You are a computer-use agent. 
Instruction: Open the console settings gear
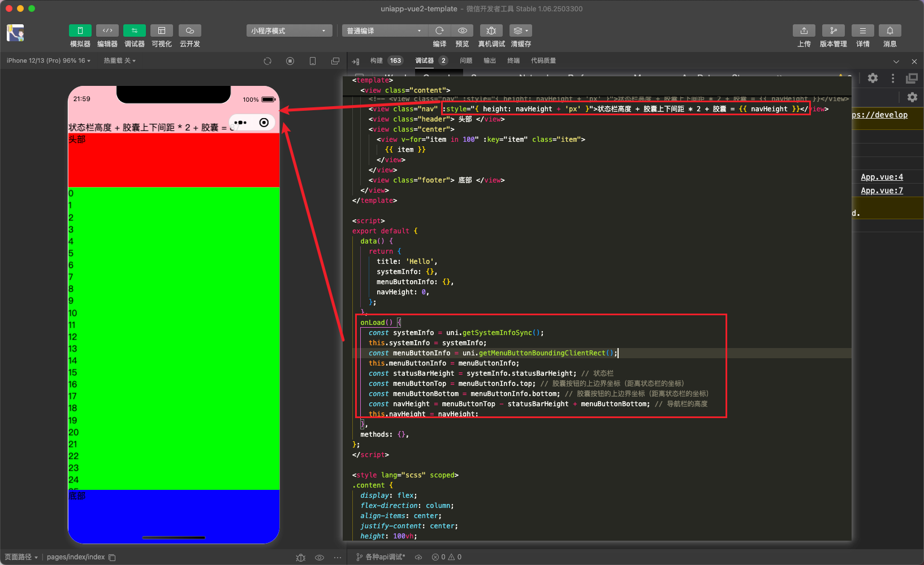pyautogui.click(x=912, y=97)
